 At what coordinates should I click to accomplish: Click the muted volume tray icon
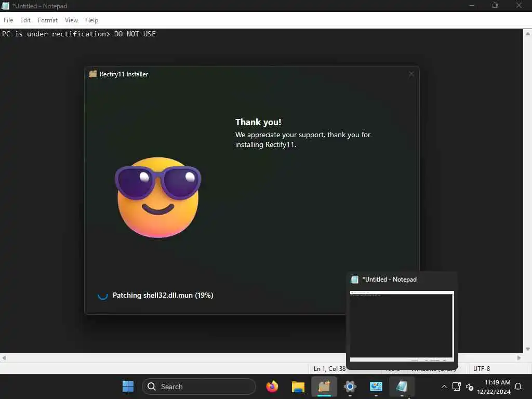tap(470, 387)
